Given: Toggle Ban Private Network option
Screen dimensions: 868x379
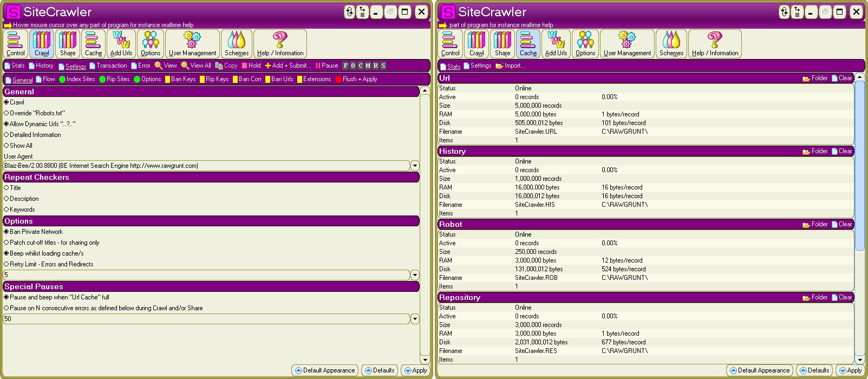Looking at the screenshot, I should (6, 232).
